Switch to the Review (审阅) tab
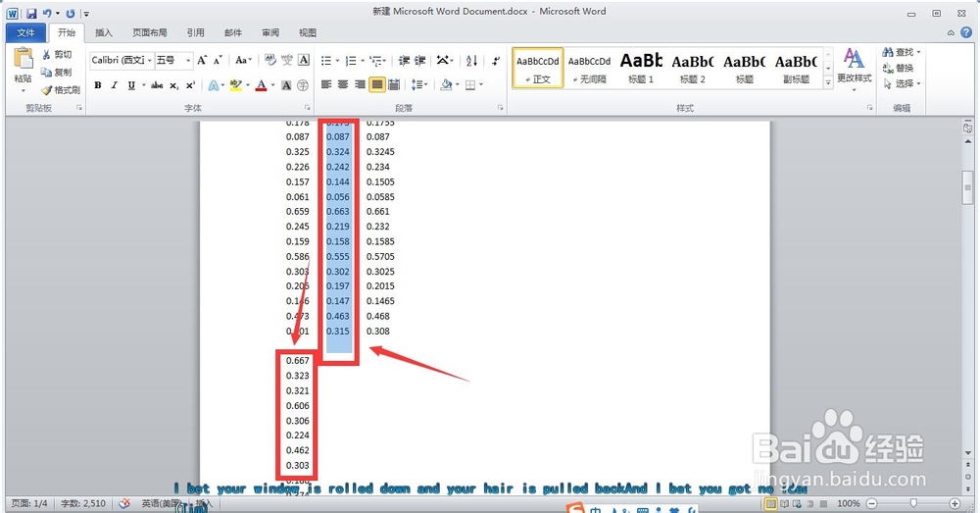This screenshot has width=980, height=513. pyautogui.click(x=270, y=32)
